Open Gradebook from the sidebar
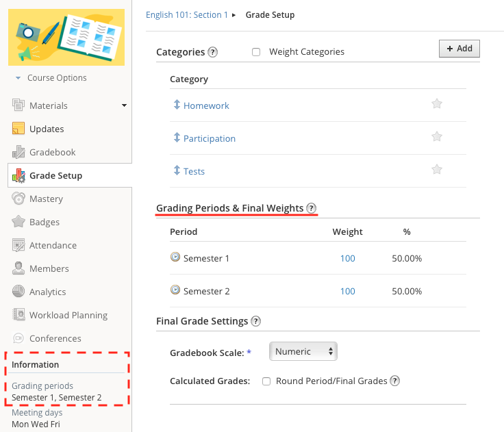Image resolution: width=504 pixels, height=432 pixels. click(x=52, y=152)
